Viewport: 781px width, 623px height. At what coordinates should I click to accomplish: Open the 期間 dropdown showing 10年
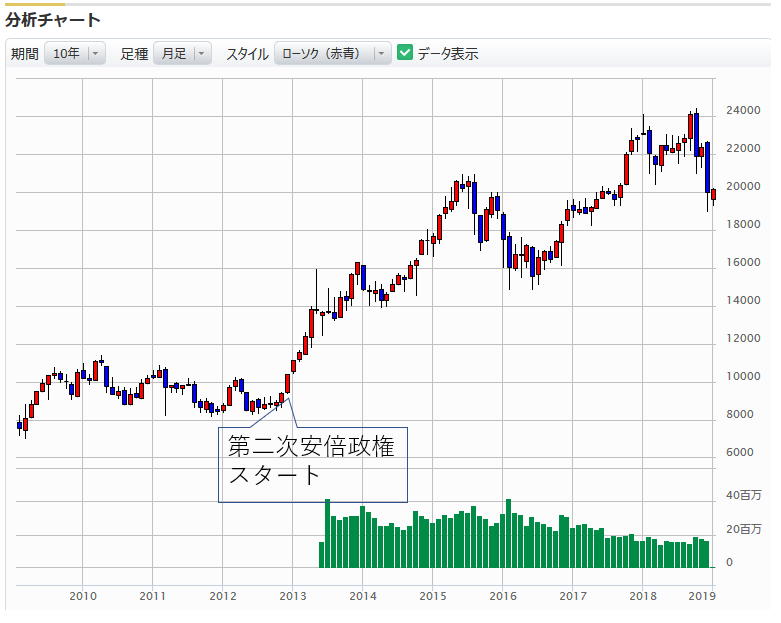coord(75,54)
